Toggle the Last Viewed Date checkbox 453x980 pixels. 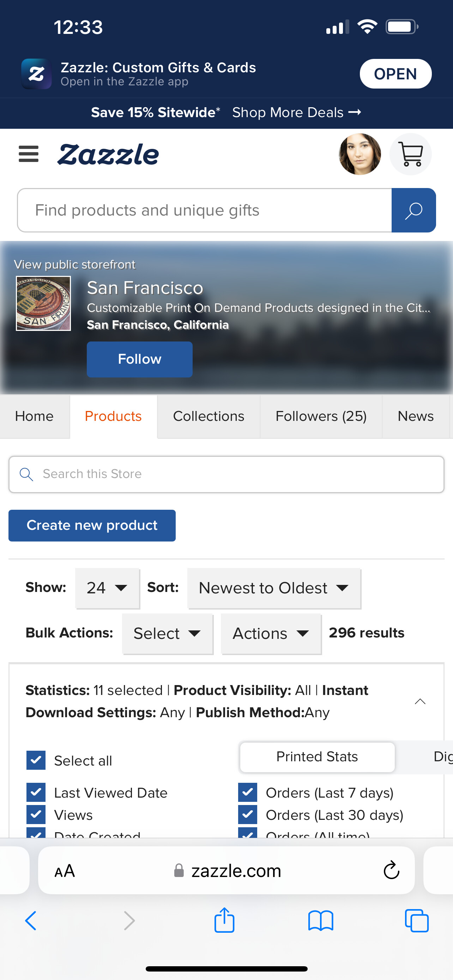(36, 792)
